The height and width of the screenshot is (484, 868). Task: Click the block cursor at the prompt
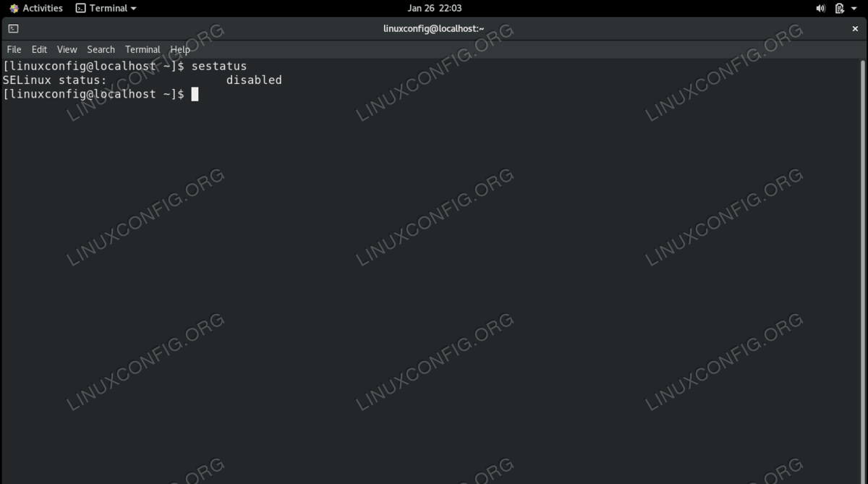pos(195,94)
